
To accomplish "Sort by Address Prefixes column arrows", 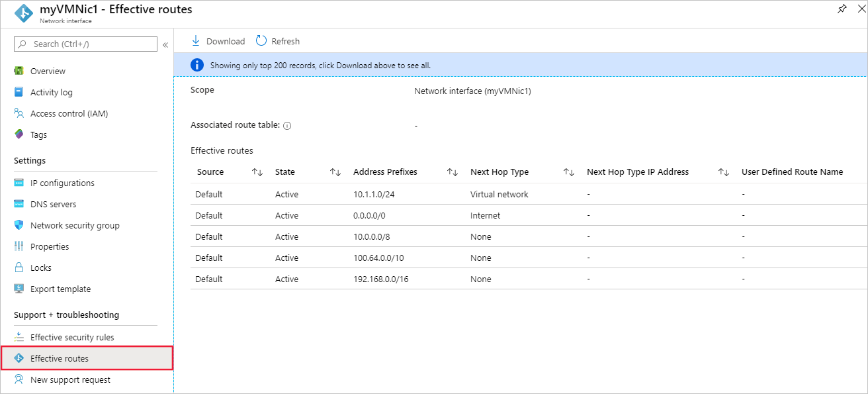I will coord(453,172).
